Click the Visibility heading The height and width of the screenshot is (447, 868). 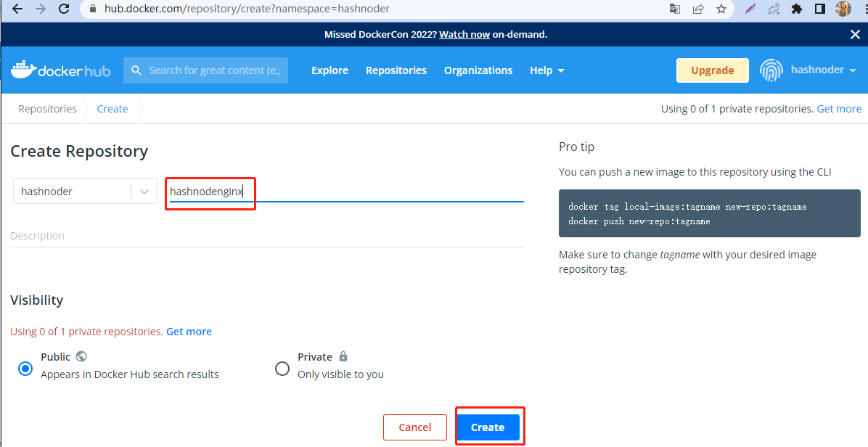(36, 300)
